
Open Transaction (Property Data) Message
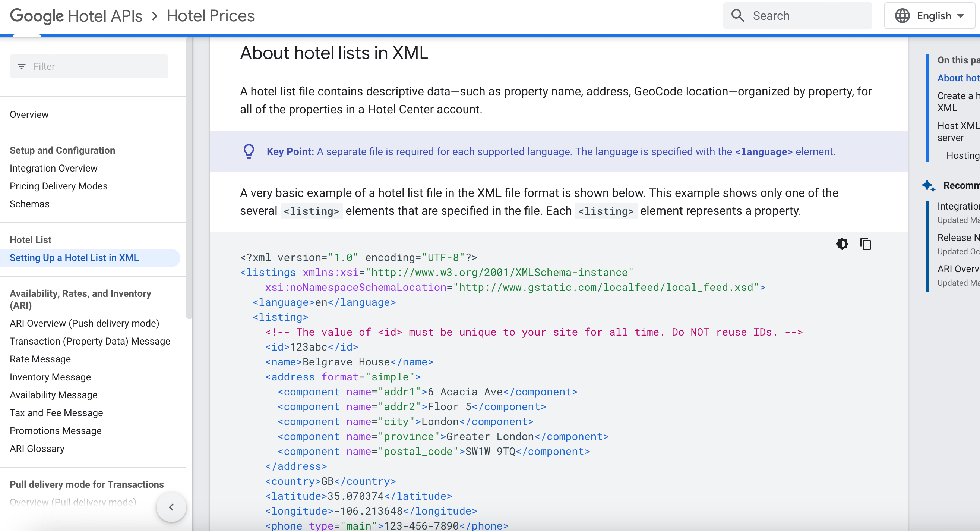pos(90,341)
